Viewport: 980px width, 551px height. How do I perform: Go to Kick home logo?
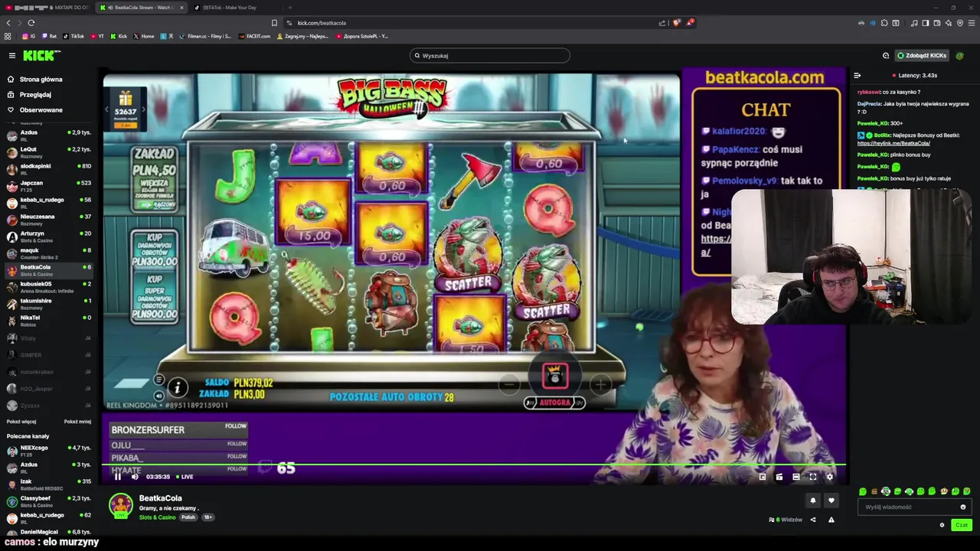(x=40, y=55)
